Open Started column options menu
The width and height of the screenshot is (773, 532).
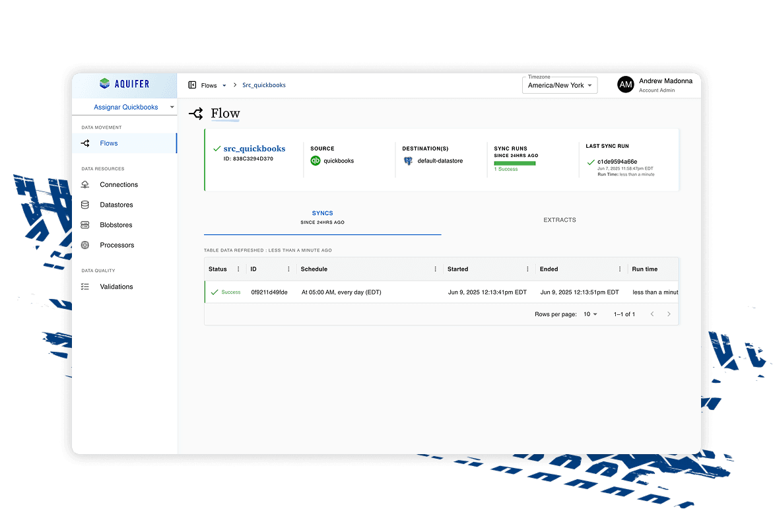click(x=527, y=269)
